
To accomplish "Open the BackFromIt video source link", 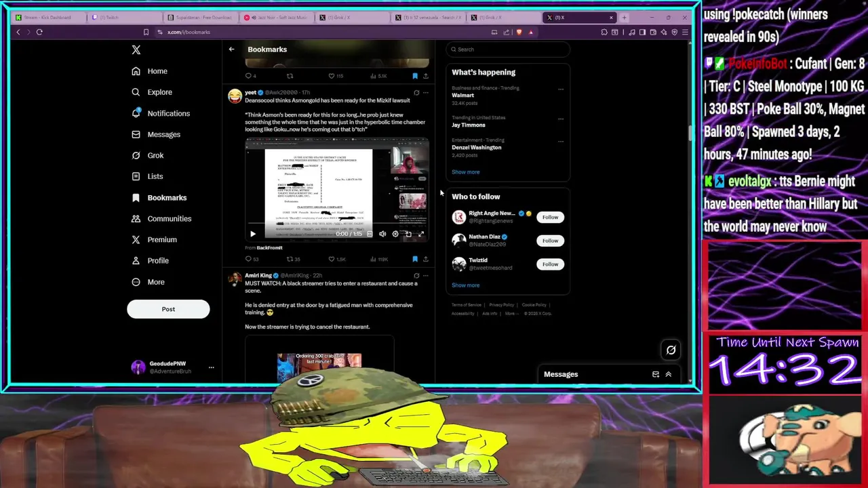I will pos(269,248).
